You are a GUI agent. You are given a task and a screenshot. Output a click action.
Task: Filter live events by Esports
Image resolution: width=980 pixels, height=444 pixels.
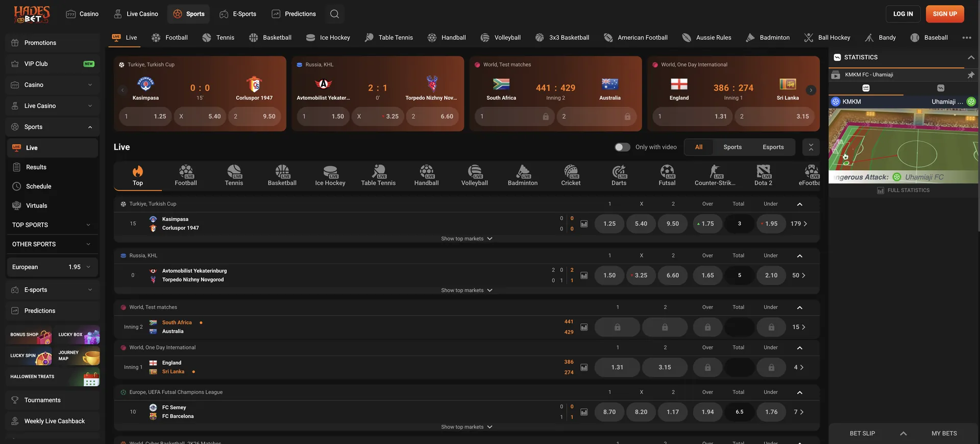(x=773, y=147)
